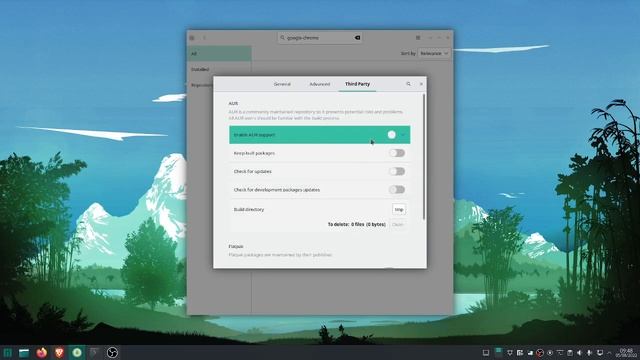640x360 pixels.
Task: Open the clock and calendar
Action: 627,353
